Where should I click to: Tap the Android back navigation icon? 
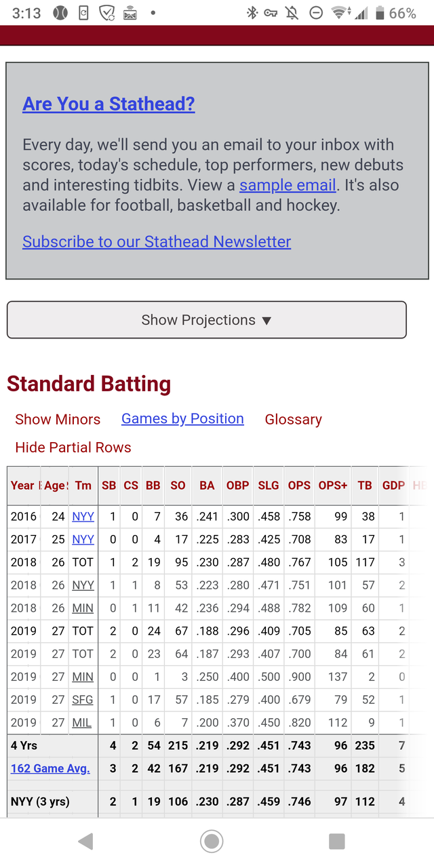[85, 842]
